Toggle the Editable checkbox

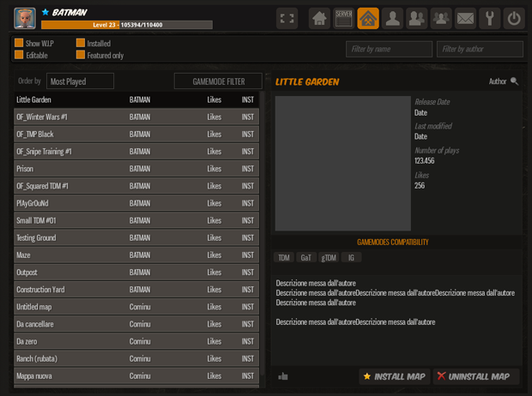[x=19, y=55]
